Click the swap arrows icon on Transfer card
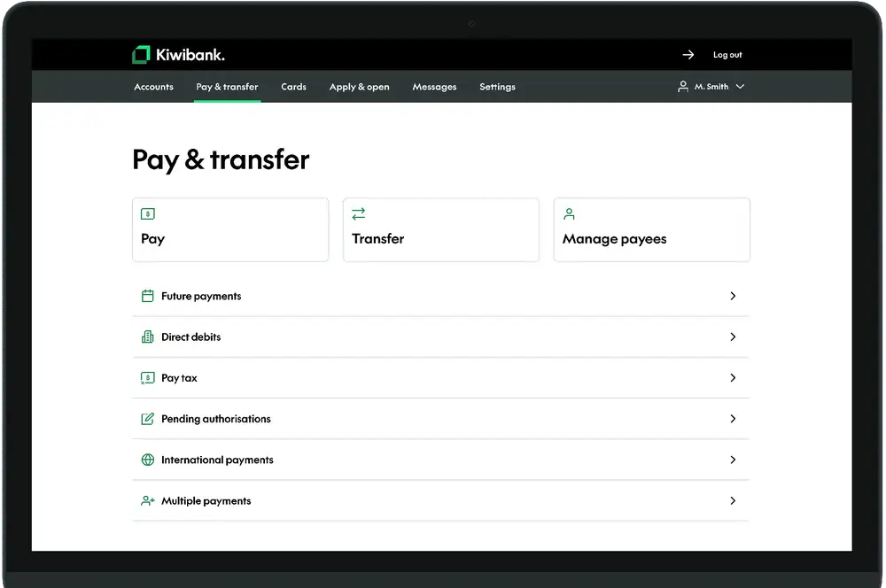Viewport: 886px width, 588px height. click(358, 214)
